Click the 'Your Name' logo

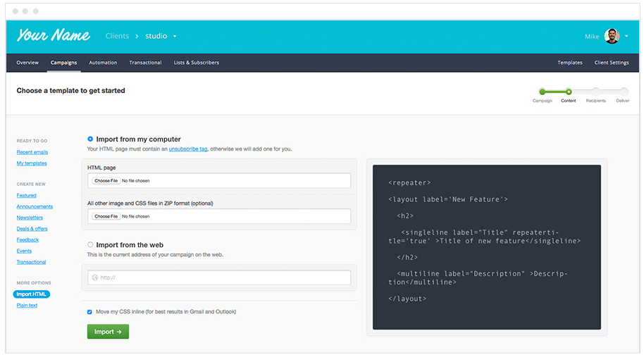pos(54,36)
